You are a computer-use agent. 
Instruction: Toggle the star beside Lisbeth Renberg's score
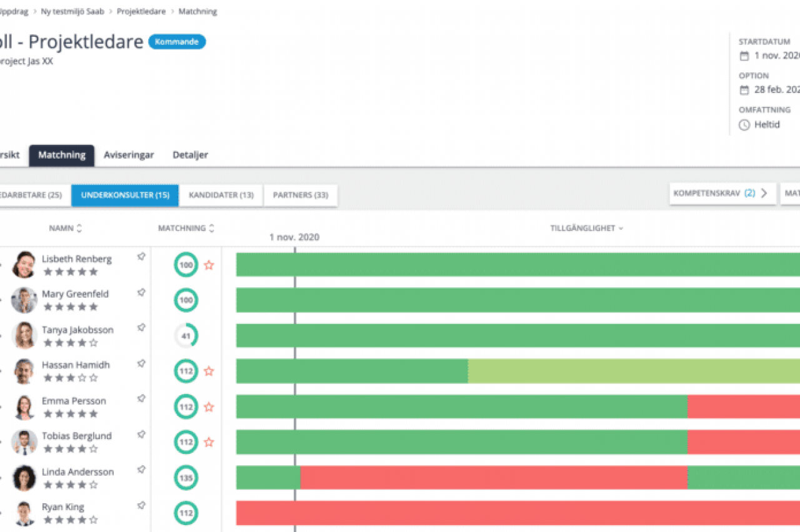coord(209,265)
